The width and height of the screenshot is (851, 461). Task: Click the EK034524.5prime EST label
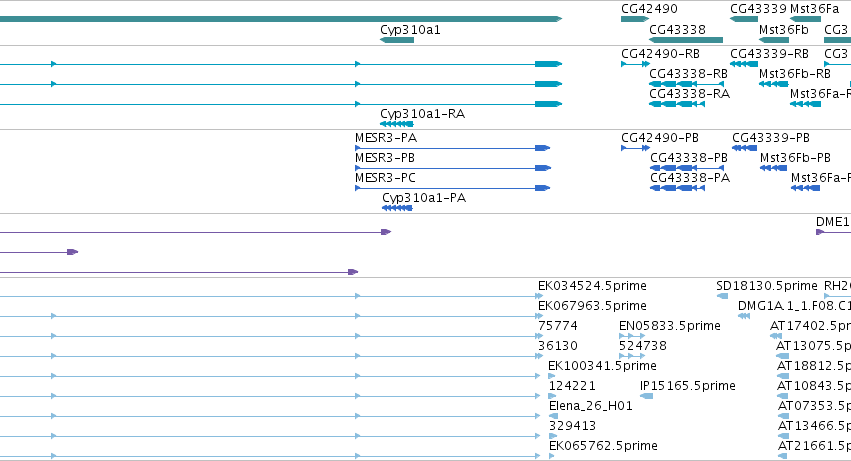point(592,286)
